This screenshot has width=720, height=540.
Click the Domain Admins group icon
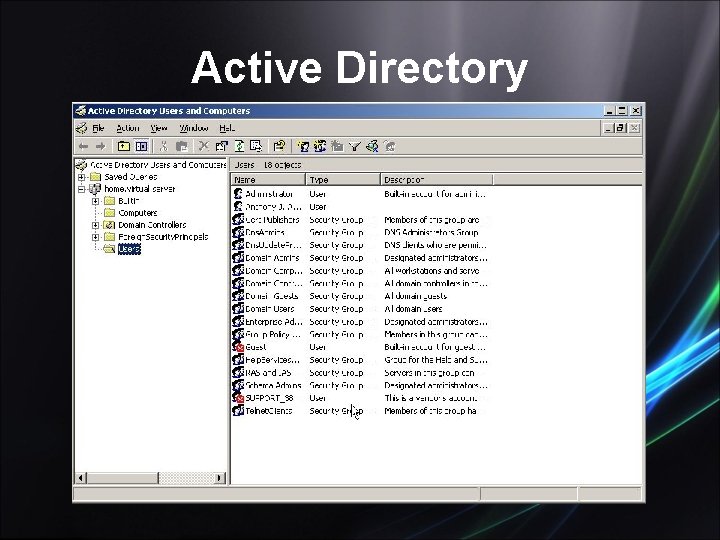[238, 258]
